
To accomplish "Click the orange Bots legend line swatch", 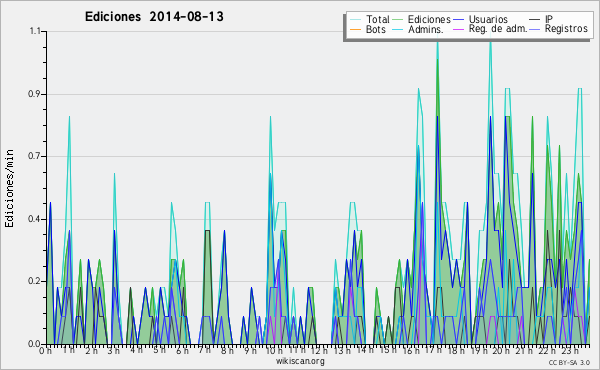I will pyautogui.click(x=355, y=29).
